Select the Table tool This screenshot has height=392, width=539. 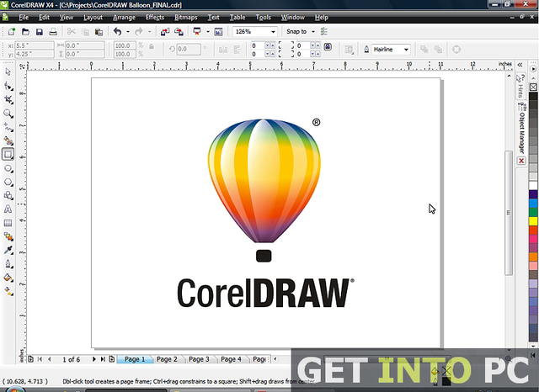pos(8,223)
